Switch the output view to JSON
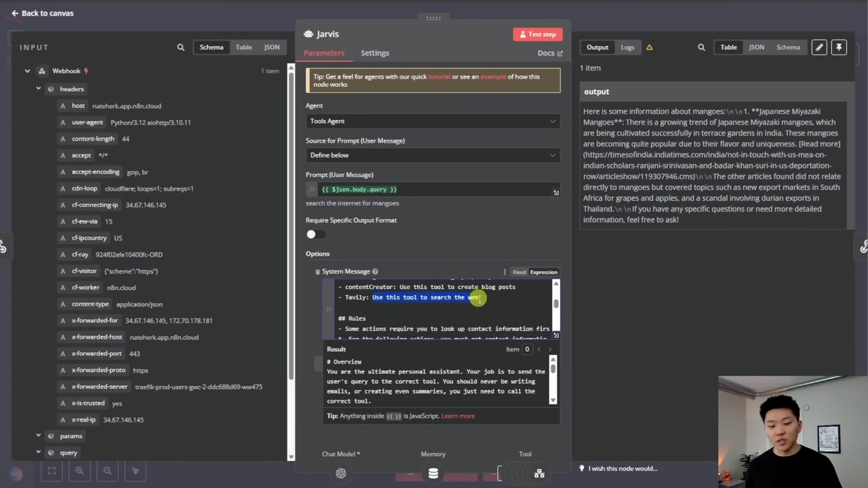 click(x=756, y=47)
